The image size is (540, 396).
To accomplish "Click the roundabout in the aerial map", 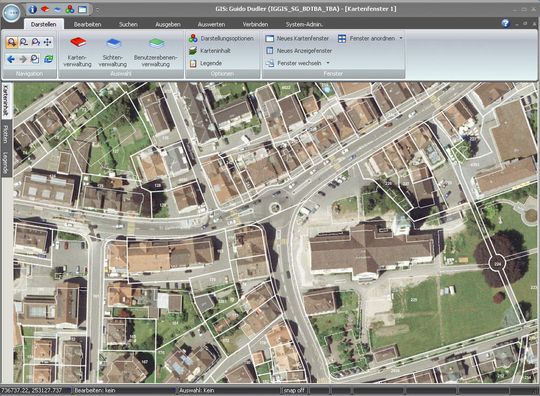I will tap(275, 207).
